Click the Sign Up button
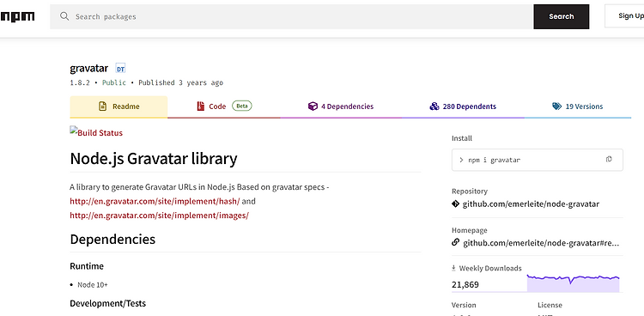Image resolution: width=644 pixels, height=316 pixels. click(x=624, y=16)
